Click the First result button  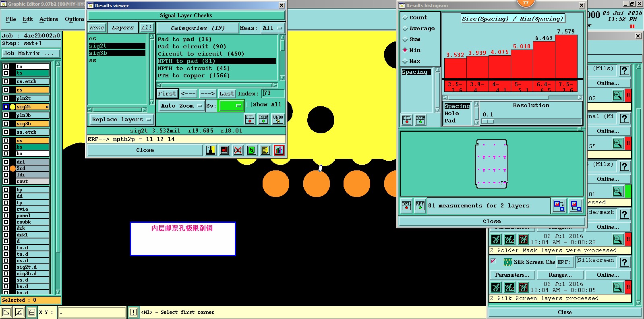coord(167,94)
